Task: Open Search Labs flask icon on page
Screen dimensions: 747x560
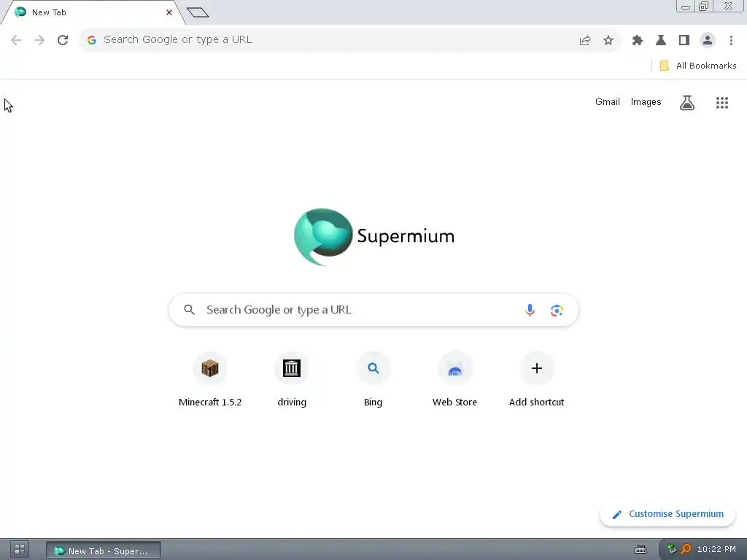Action: click(x=687, y=102)
